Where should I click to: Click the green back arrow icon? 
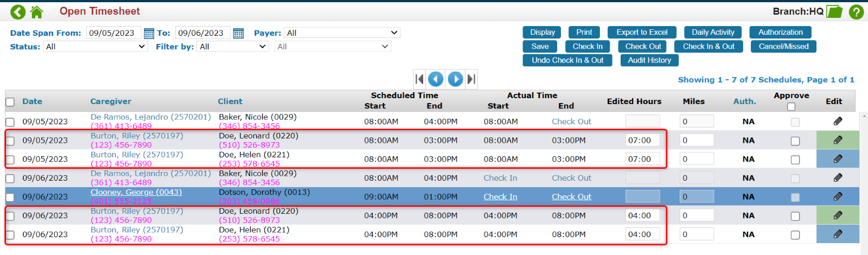coord(18,11)
